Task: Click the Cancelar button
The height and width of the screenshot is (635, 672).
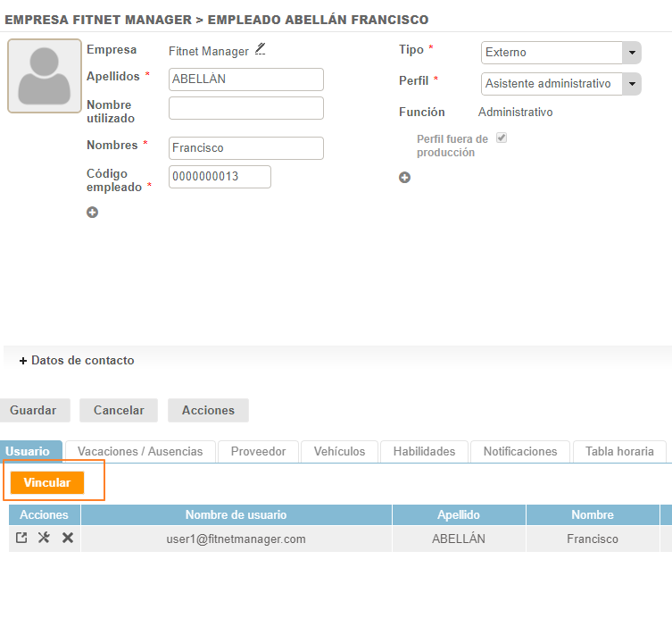Action: click(119, 411)
